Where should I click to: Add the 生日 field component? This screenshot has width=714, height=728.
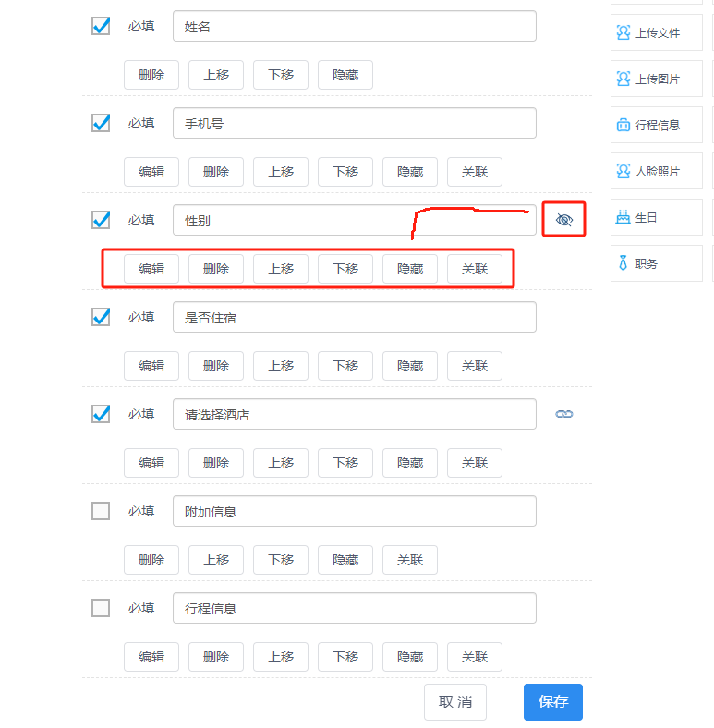(657, 217)
